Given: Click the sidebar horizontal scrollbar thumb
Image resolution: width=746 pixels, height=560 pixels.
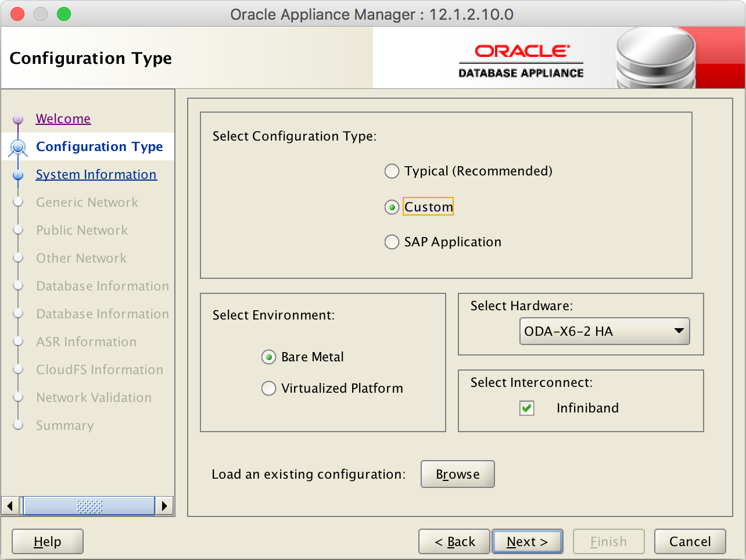Looking at the screenshot, I should 89,505.
